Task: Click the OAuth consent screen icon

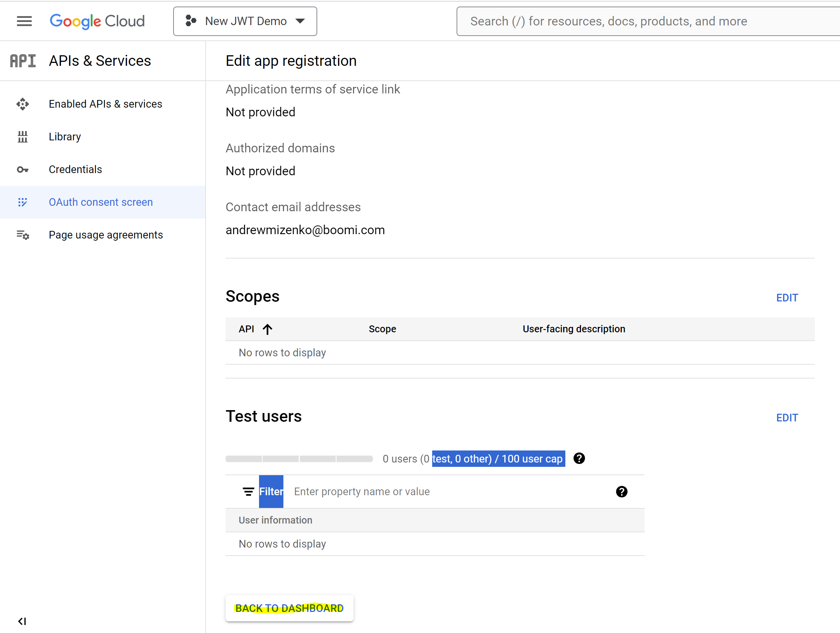Action: [x=23, y=202]
